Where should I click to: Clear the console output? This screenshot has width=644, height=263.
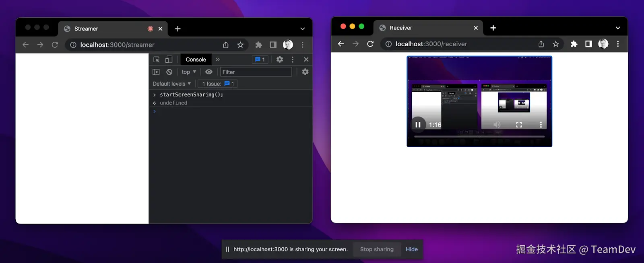[x=169, y=72]
